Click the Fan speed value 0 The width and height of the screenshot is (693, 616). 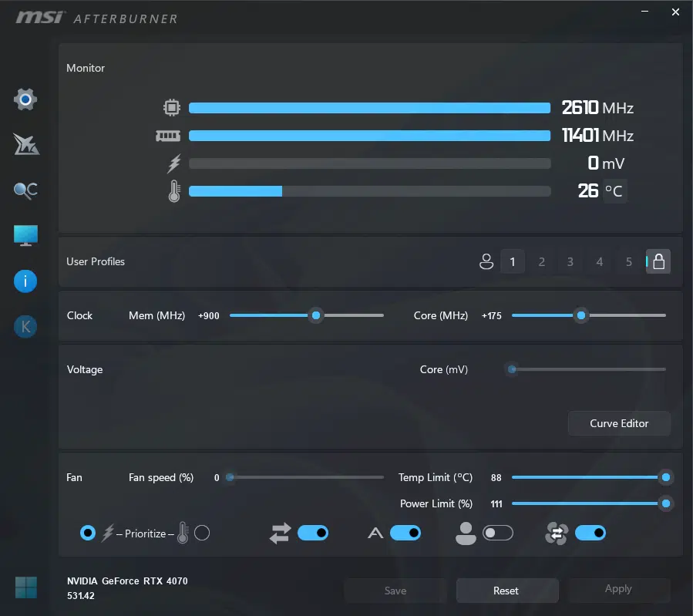(217, 478)
